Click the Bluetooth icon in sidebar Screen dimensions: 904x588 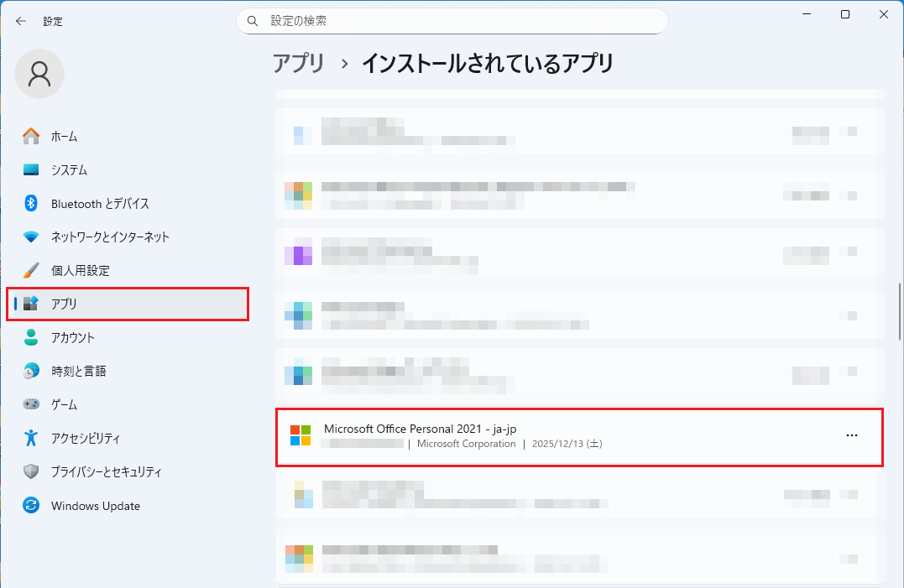click(x=31, y=203)
